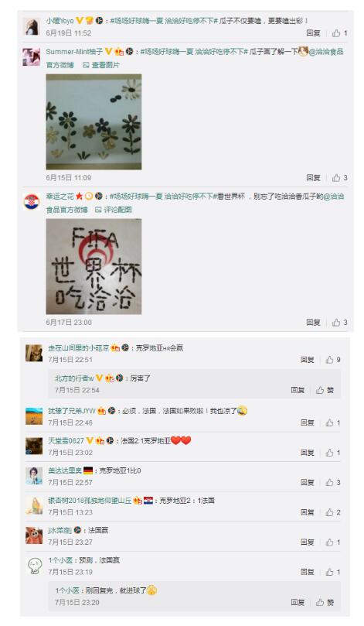Open username 走在山间里的小菇凉 profile
This screenshot has width=364, height=626.
tap(79, 348)
